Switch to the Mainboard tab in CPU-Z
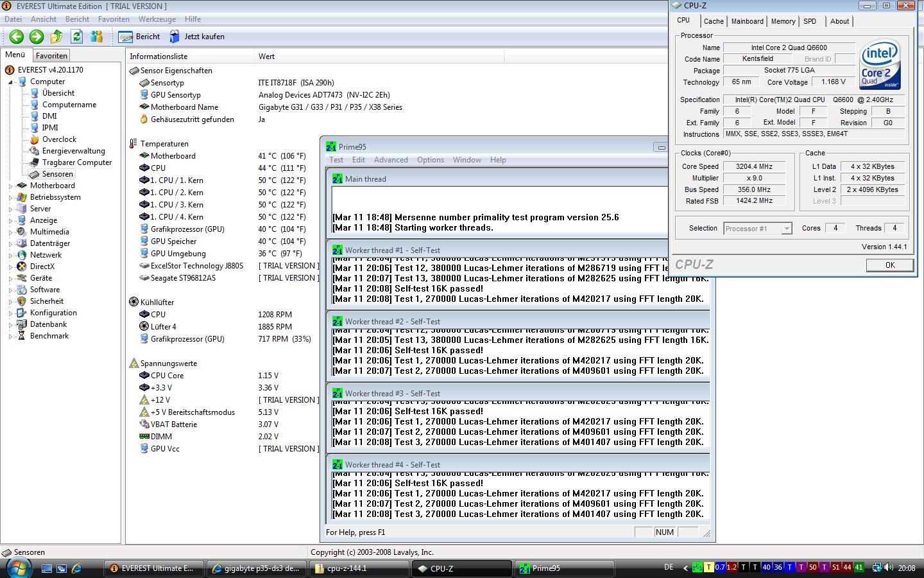 click(748, 21)
